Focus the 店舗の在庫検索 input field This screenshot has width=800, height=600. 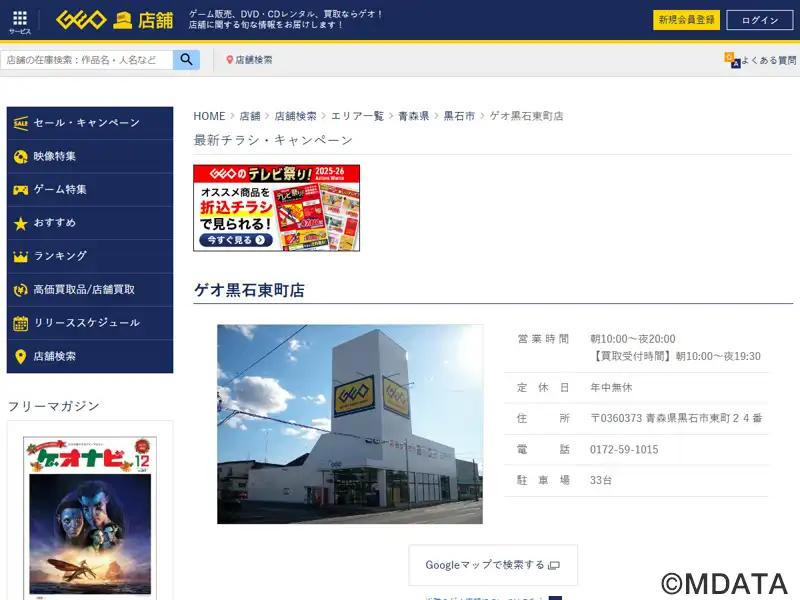87,60
